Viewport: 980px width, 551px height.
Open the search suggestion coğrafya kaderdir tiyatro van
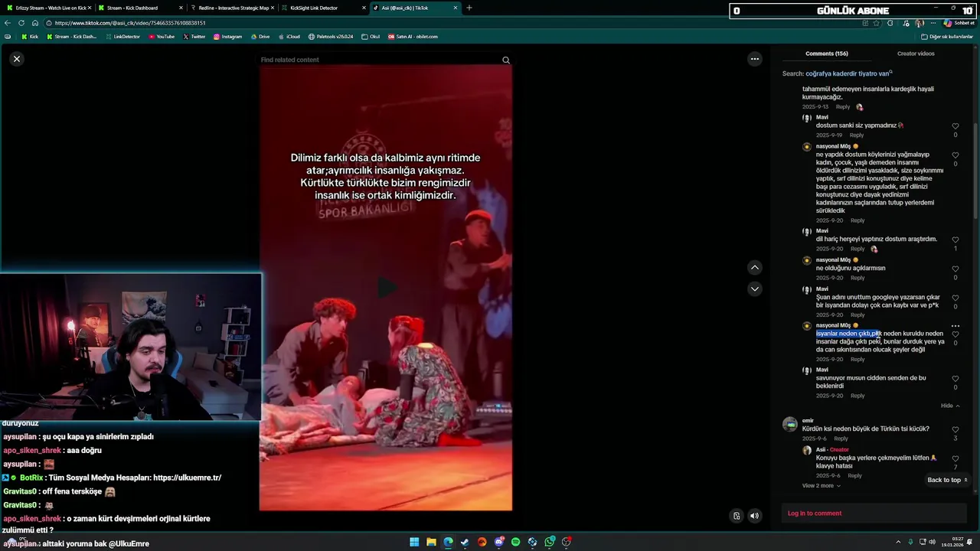tap(848, 73)
